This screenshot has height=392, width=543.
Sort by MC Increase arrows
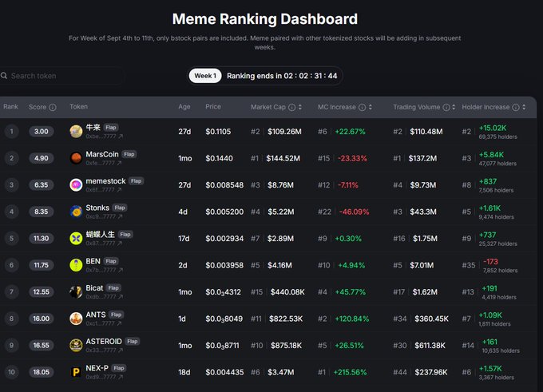coord(371,107)
